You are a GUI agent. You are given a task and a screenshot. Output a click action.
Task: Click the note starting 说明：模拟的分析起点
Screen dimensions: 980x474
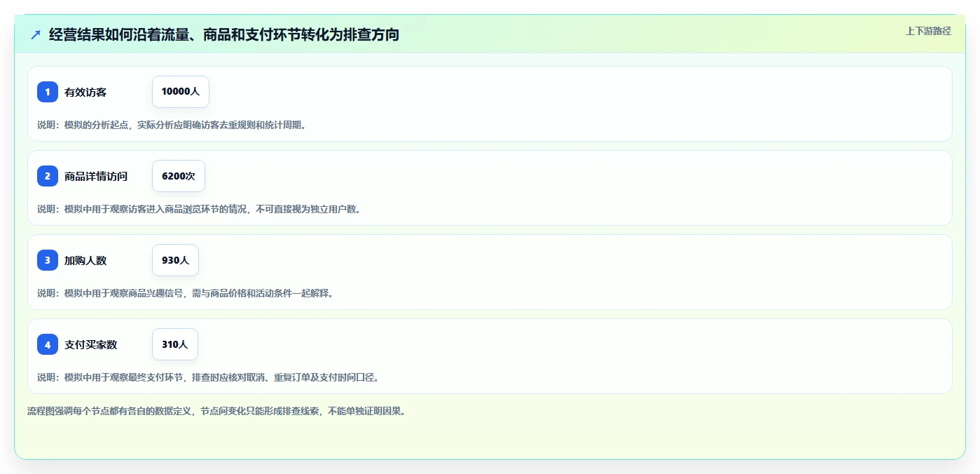tap(172, 125)
